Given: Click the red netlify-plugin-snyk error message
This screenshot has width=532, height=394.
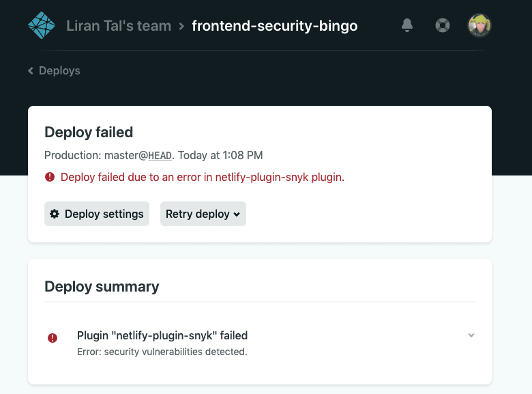Looking at the screenshot, I should click(202, 177).
